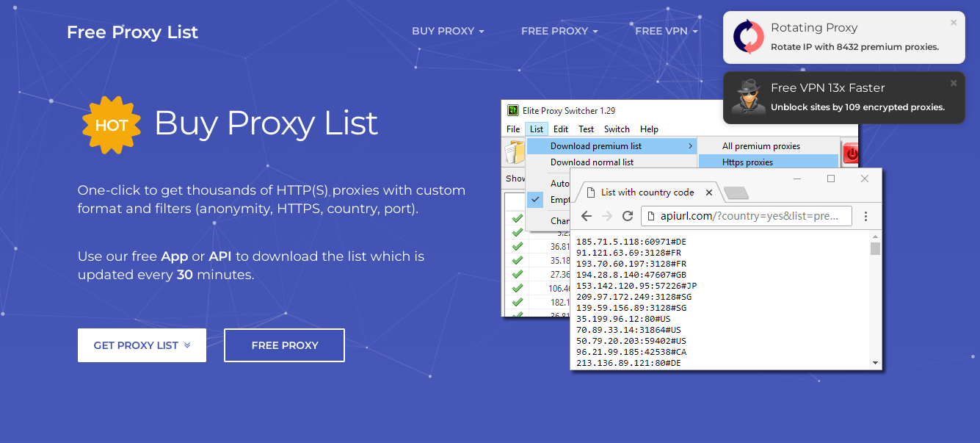Expand the FREE PROXY navigation dropdown
This screenshot has height=443, width=980.
point(559,31)
